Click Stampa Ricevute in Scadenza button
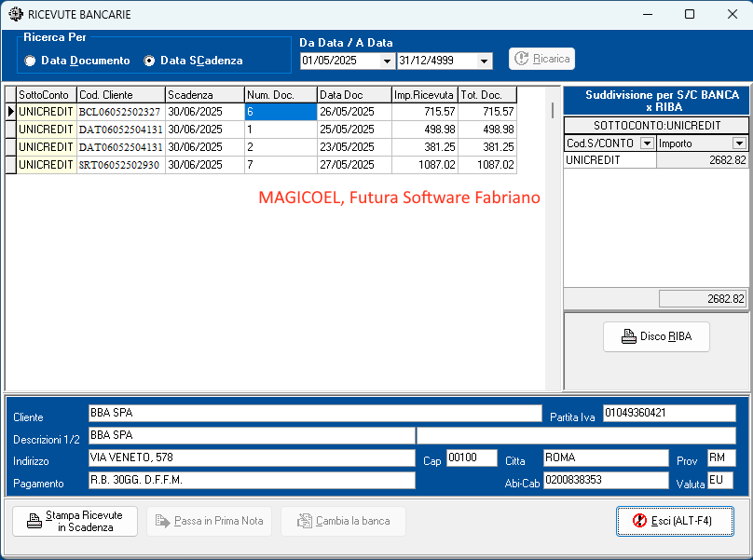 tap(75, 521)
